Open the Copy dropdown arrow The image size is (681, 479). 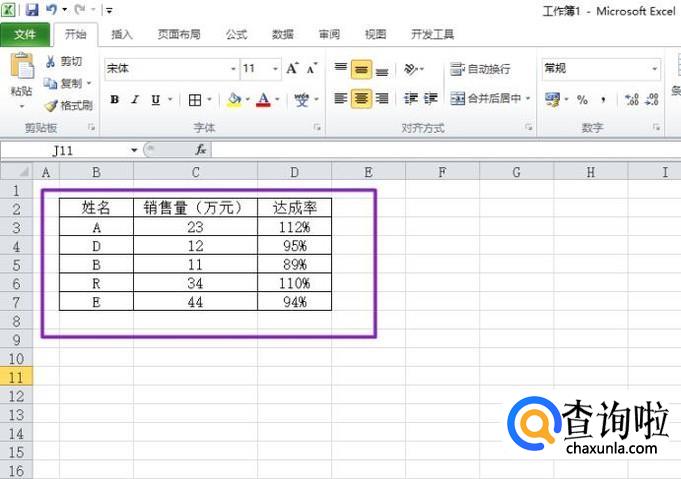coord(89,83)
